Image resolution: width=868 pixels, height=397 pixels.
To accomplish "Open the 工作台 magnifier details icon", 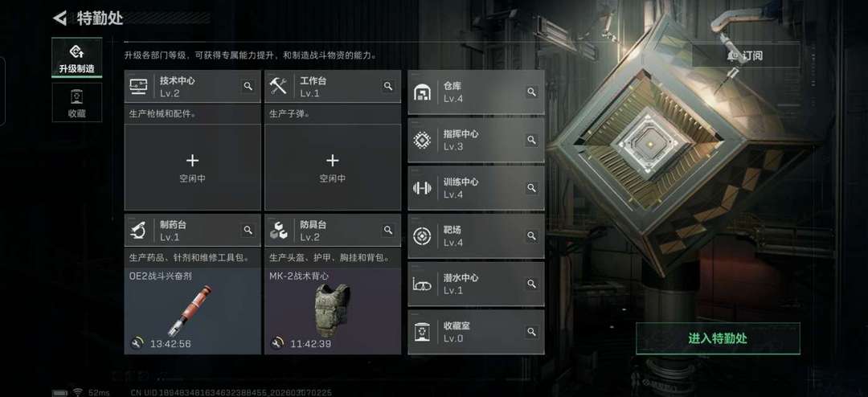I will point(388,86).
